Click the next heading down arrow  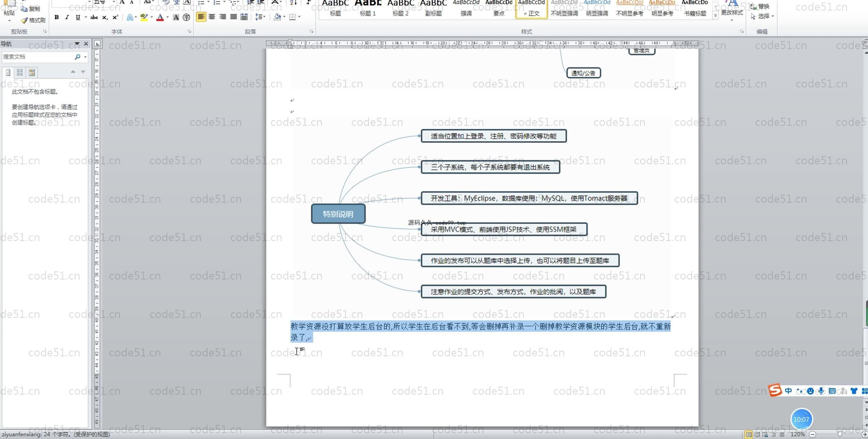83,71
